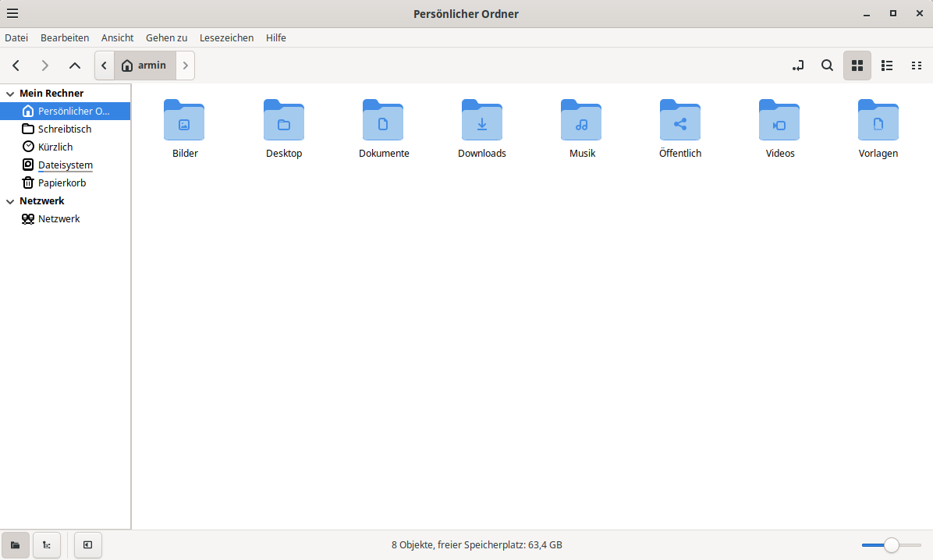Click the armin path bar button

point(144,66)
